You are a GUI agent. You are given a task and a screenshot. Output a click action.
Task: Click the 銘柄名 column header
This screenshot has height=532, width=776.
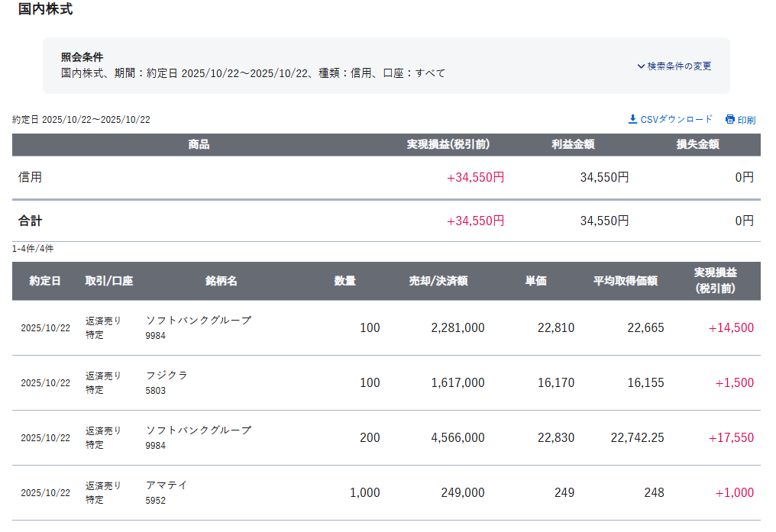pos(221,281)
